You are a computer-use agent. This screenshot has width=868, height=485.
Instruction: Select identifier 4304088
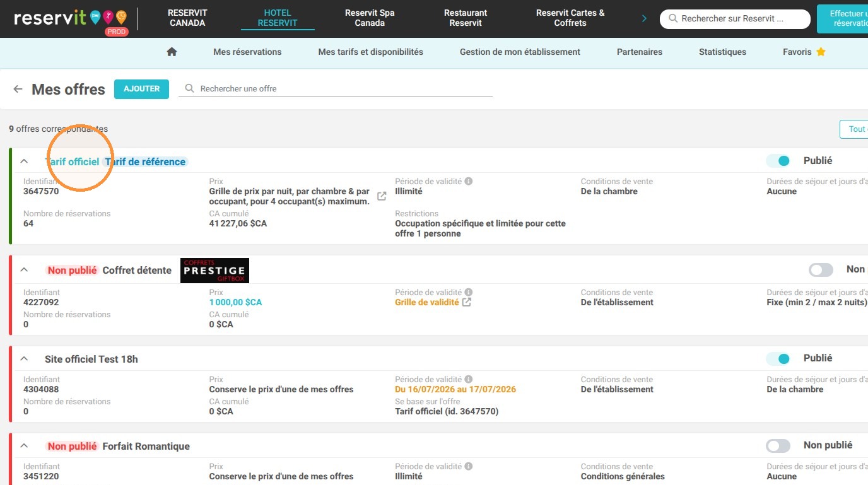[x=41, y=389]
